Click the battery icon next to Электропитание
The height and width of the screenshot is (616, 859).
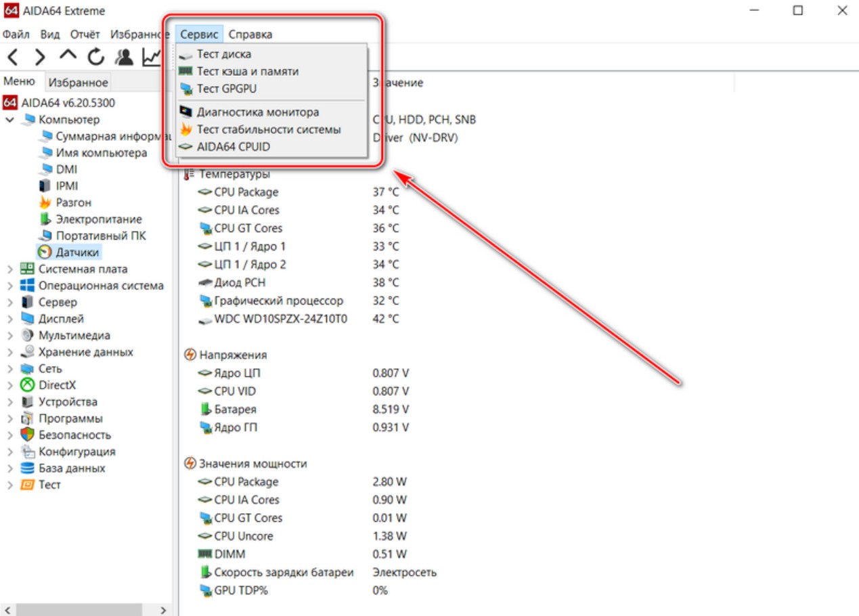(45, 219)
